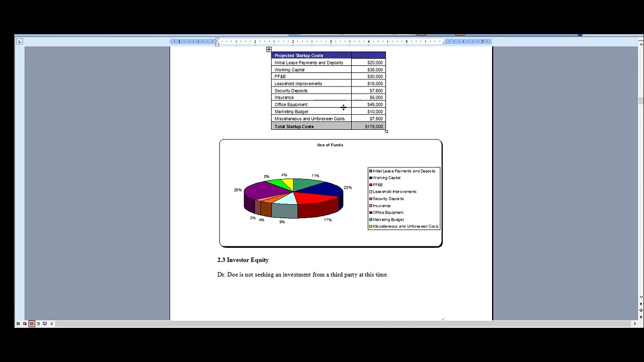Image resolution: width=644 pixels, height=362 pixels.
Task: Click the horizontal scrollbar right arrow
Action: click(x=634, y=324)
